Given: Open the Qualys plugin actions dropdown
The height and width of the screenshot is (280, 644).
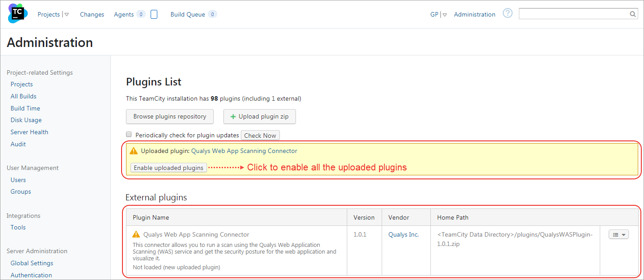Looking at the screenshot, I should coord(619,234).
